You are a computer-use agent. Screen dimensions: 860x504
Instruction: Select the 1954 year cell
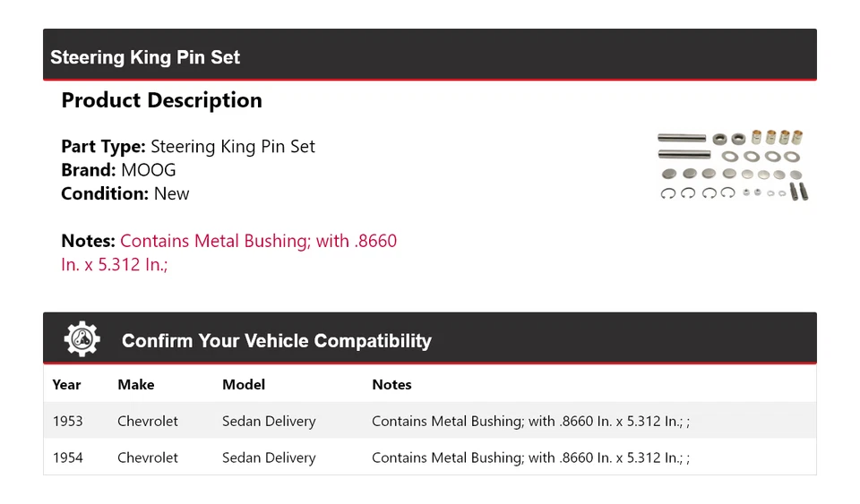67,457
